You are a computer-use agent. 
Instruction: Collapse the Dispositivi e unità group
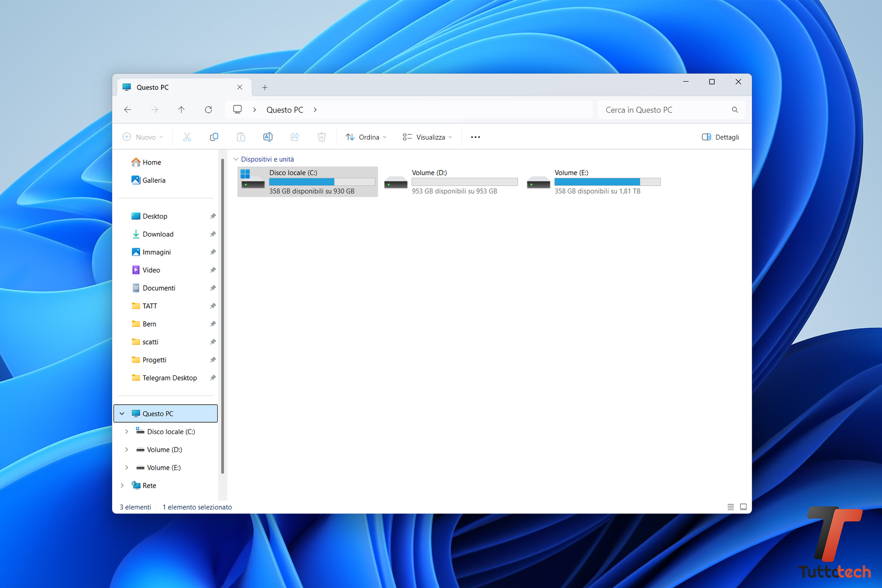coord(236,159)
